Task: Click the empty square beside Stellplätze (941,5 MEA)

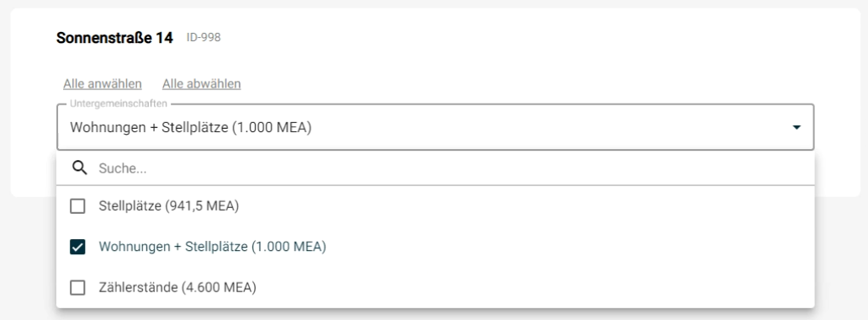Action: click(x=77, y=206)
